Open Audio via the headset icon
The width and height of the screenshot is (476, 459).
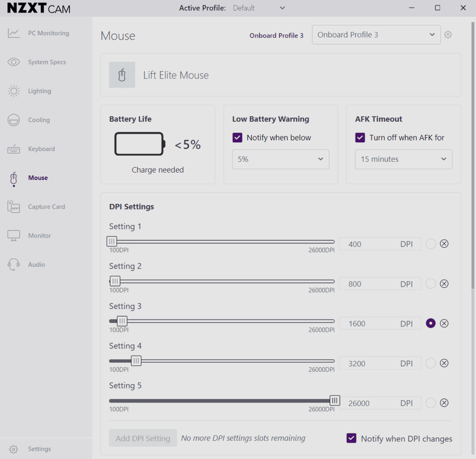(14, 264)
